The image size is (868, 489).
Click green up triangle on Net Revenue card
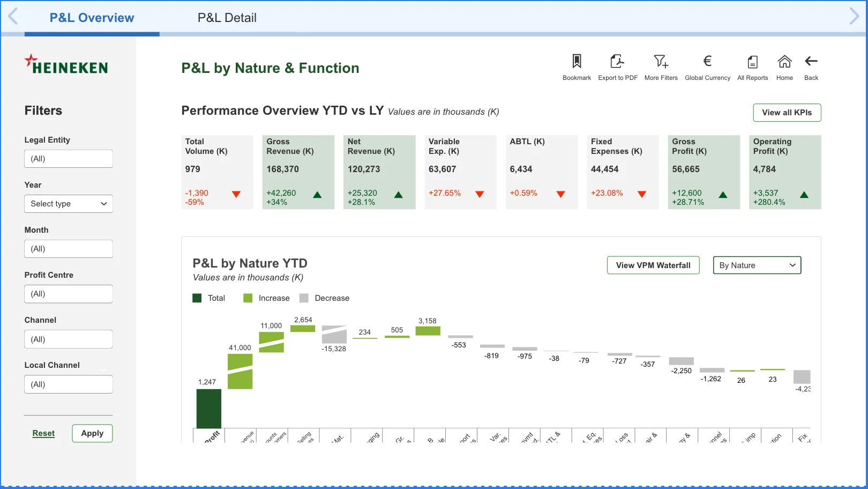point(399,195)
